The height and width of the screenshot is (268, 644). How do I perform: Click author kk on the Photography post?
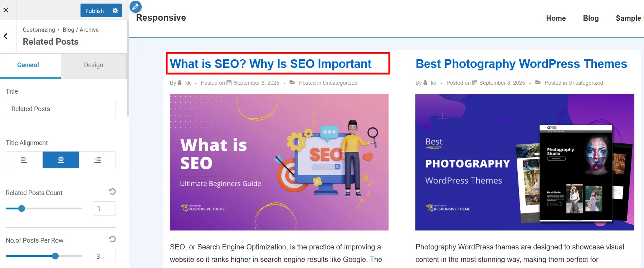[x=433, y=83]
